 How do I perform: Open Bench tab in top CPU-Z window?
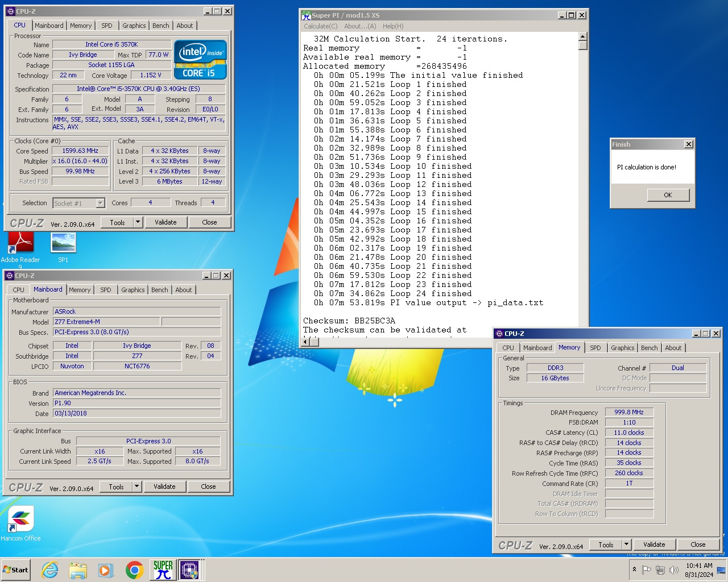click(x=161, y=26)
